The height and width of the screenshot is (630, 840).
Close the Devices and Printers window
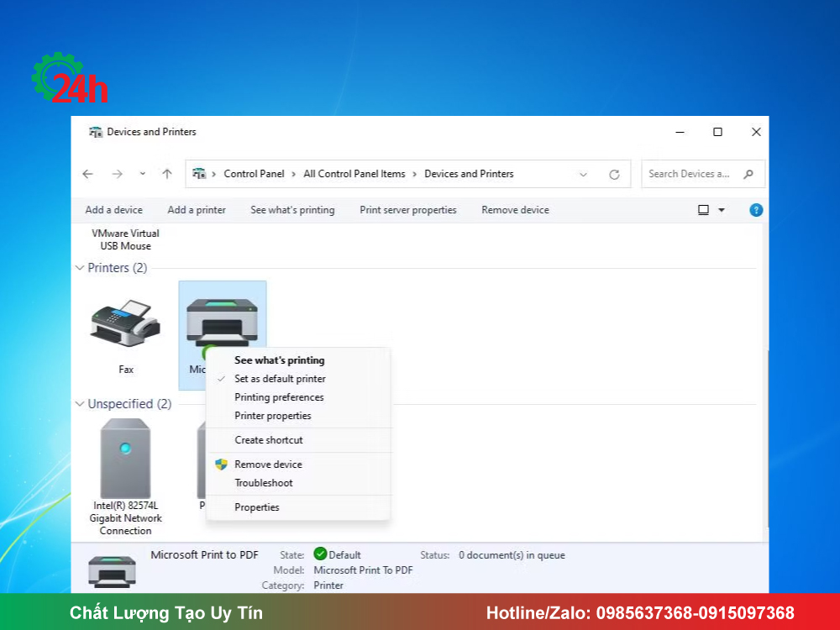tap(756, 132)
